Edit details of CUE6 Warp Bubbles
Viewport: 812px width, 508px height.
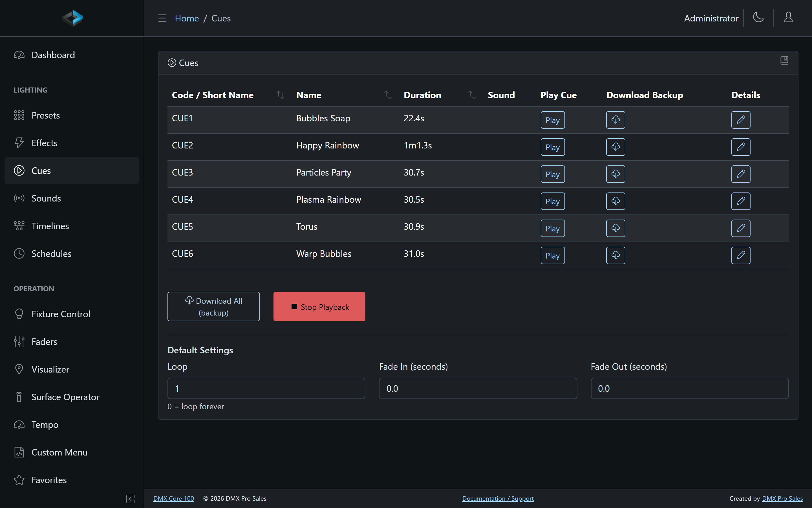click(741, 255)
